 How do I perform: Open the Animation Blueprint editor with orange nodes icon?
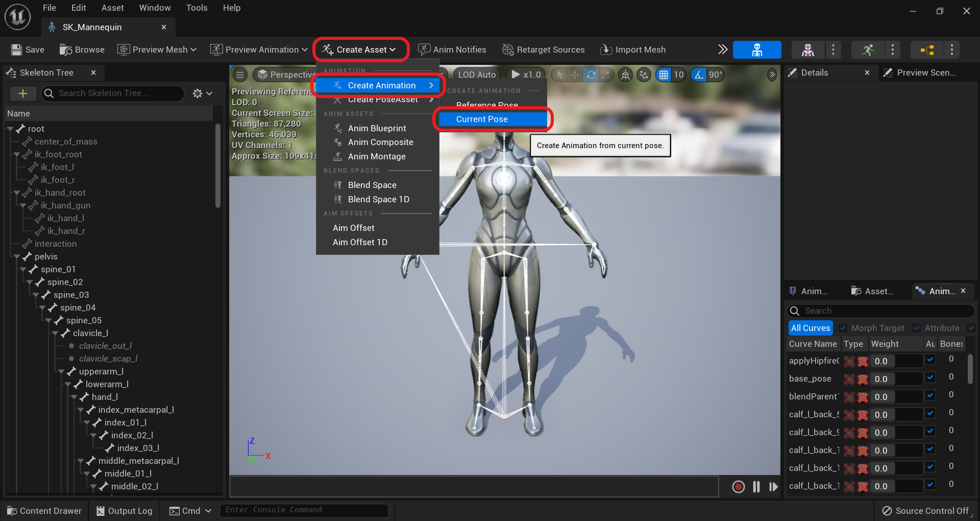coord(926,50)
